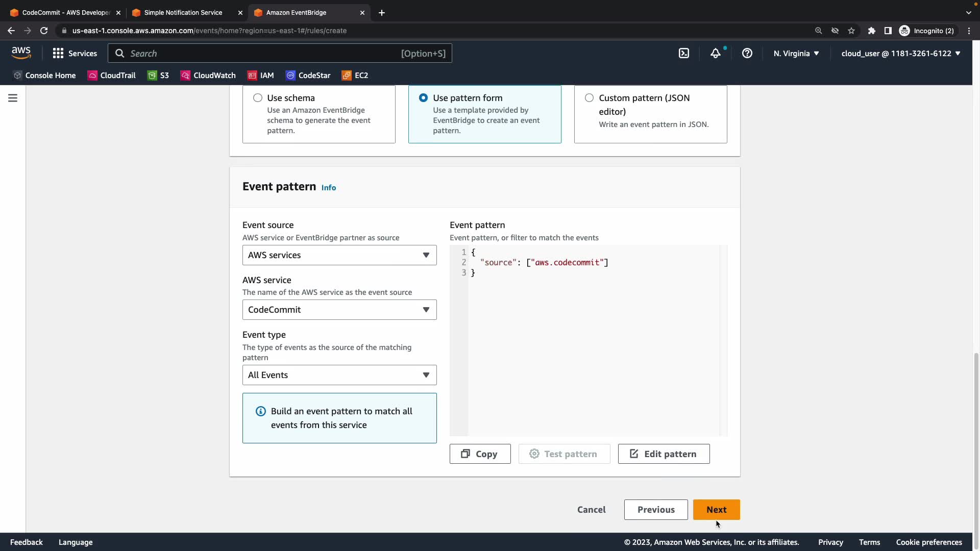Expand the Event type All Events dropdown
Screen dimensions: 980x551
pyautogui.click(x=339, y=375)
